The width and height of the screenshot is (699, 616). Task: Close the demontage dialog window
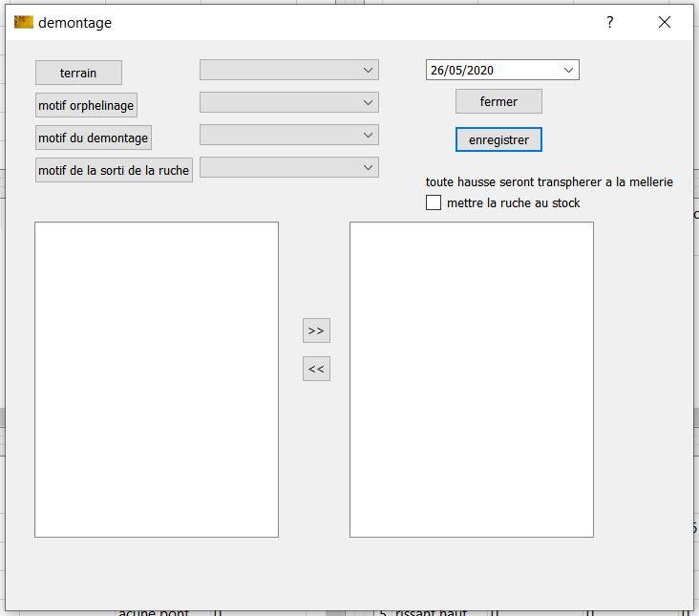[x=665, y=23]
